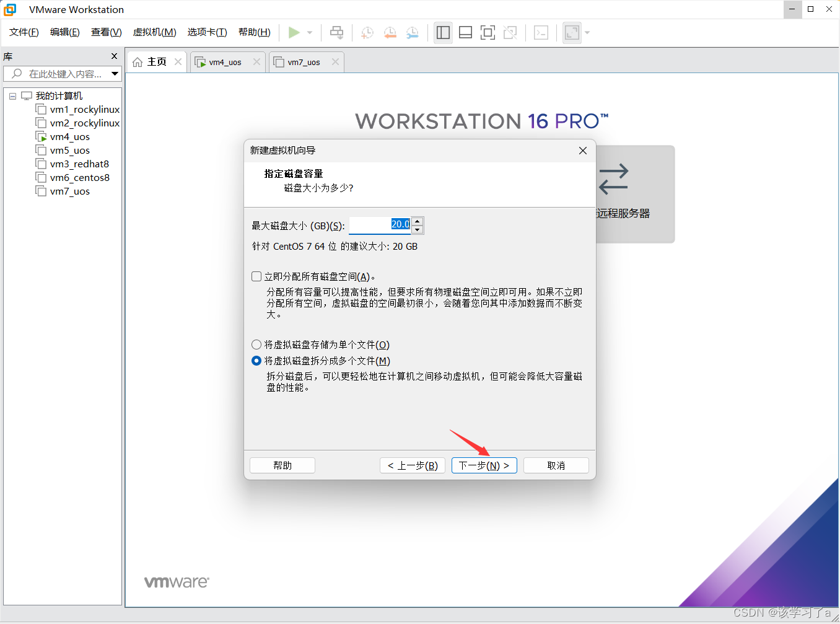Open the 帮助(H) menu
Image resolution: width=840 pixels, height=624 pixels.
(x=255, y=32)
